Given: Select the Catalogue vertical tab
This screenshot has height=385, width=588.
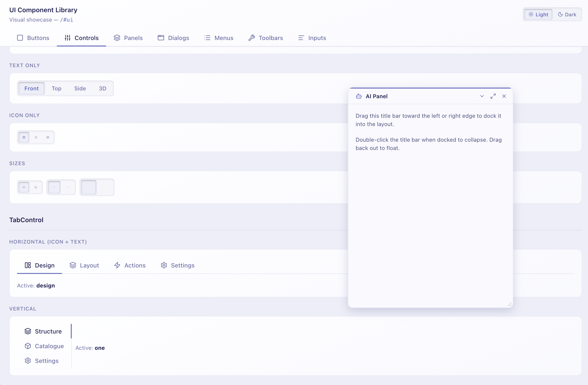Looking at the screenshot, I should (44, 346).
